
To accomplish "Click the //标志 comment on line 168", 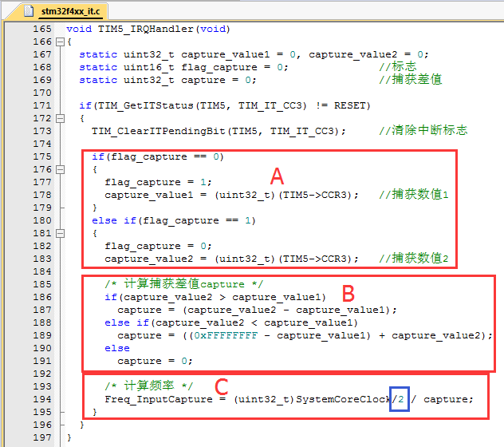I will [x=398, y=66].
